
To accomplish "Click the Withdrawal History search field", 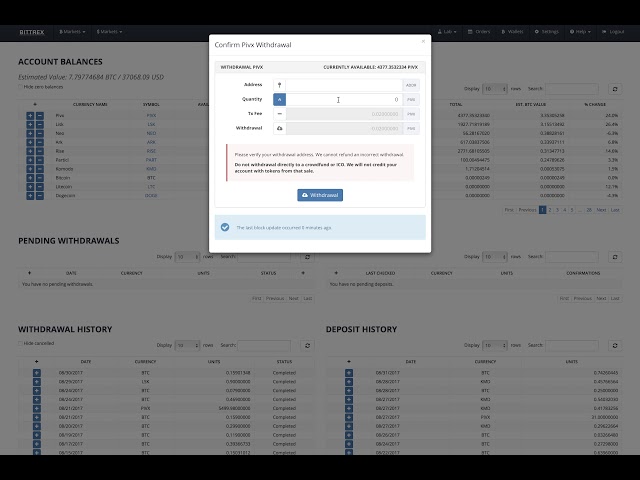I will (x=264, y=345).
